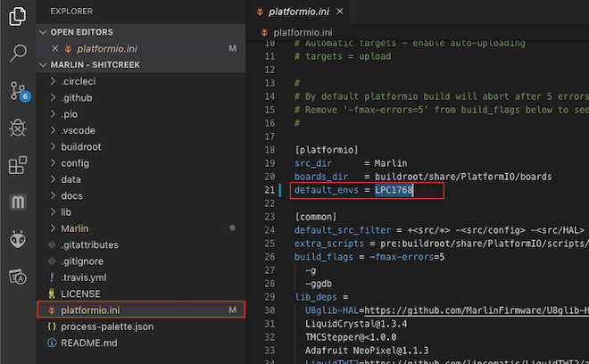Close platformio.ini in Open Editors list
589x364 pixels.
54,48
